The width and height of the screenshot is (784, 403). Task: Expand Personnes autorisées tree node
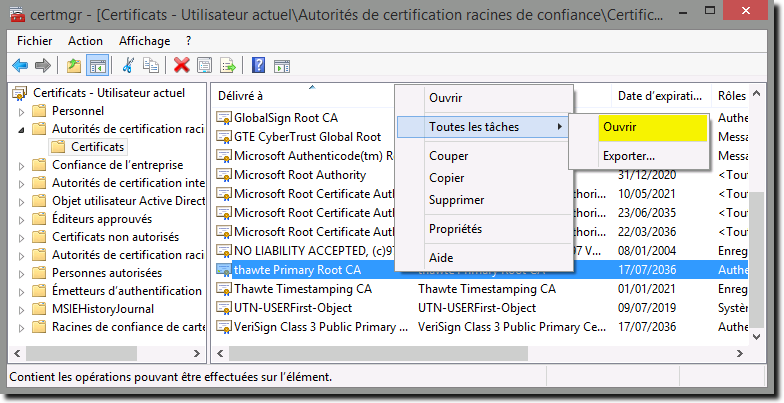coord(22,274)
